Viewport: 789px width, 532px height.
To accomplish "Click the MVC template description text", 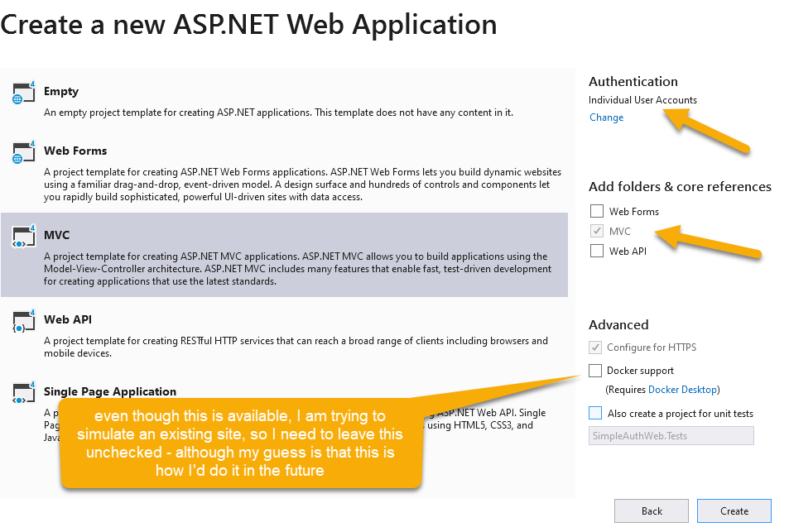I will click(x=297, y=269).
